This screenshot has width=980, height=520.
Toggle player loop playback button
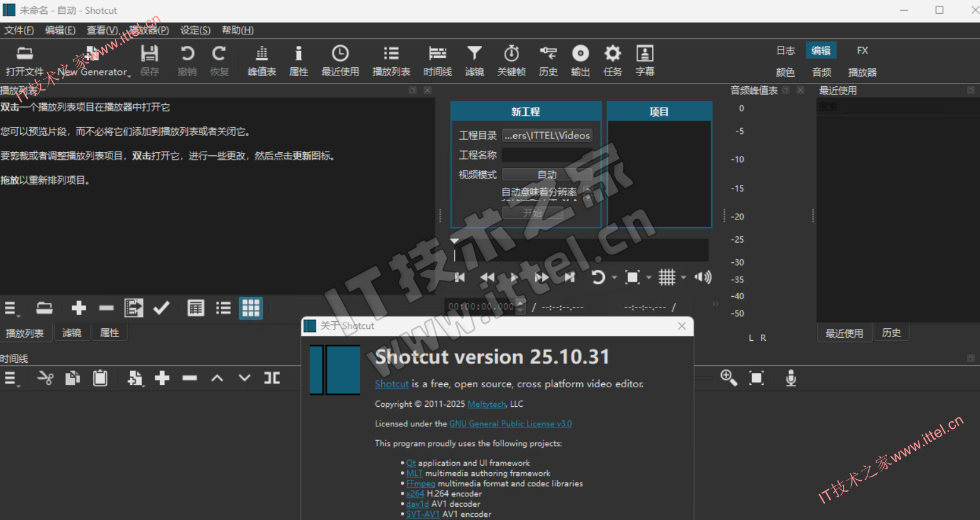point(598,277)
